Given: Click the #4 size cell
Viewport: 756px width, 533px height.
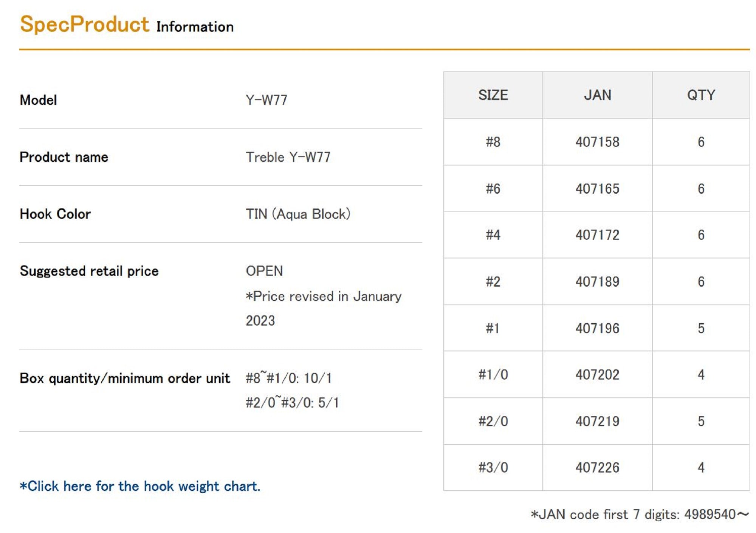Looking at the screenshot, I should tap(493, 235).
